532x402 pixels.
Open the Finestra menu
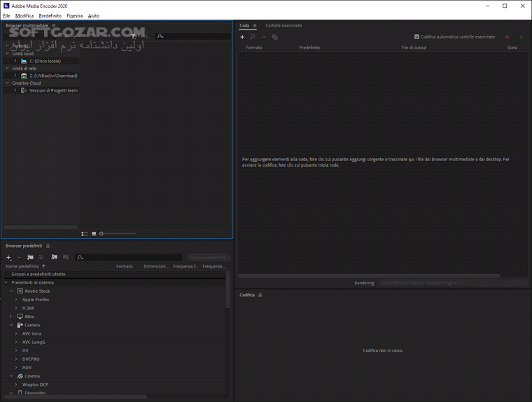(75, 15)
